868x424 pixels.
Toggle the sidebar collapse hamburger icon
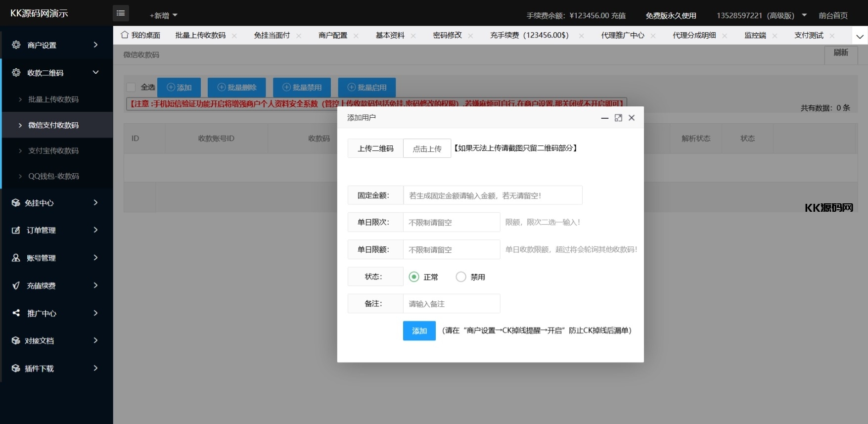click(x=121, y=13)
